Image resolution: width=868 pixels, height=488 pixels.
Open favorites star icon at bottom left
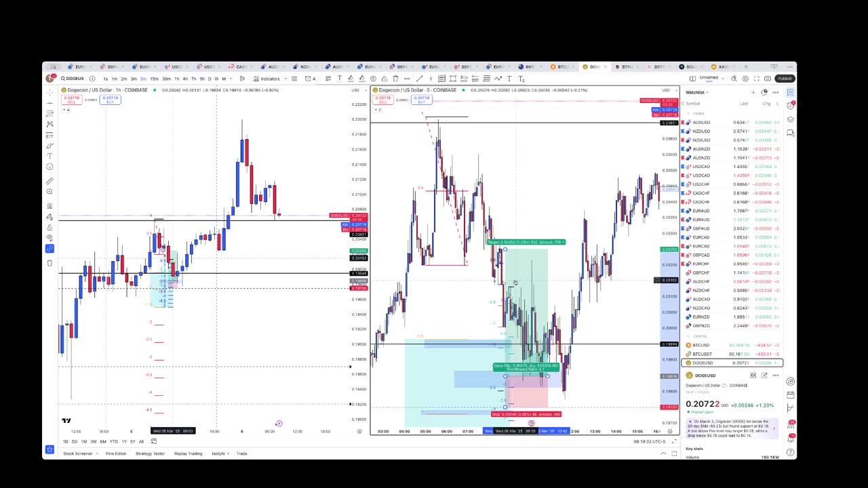click(50, 449)
